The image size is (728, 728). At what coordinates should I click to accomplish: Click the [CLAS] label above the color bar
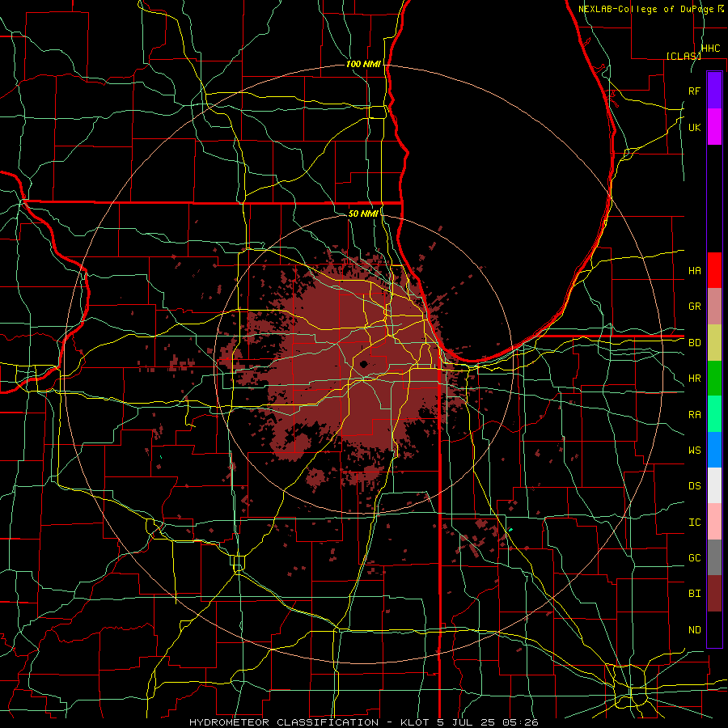click(x=684, y=56)
